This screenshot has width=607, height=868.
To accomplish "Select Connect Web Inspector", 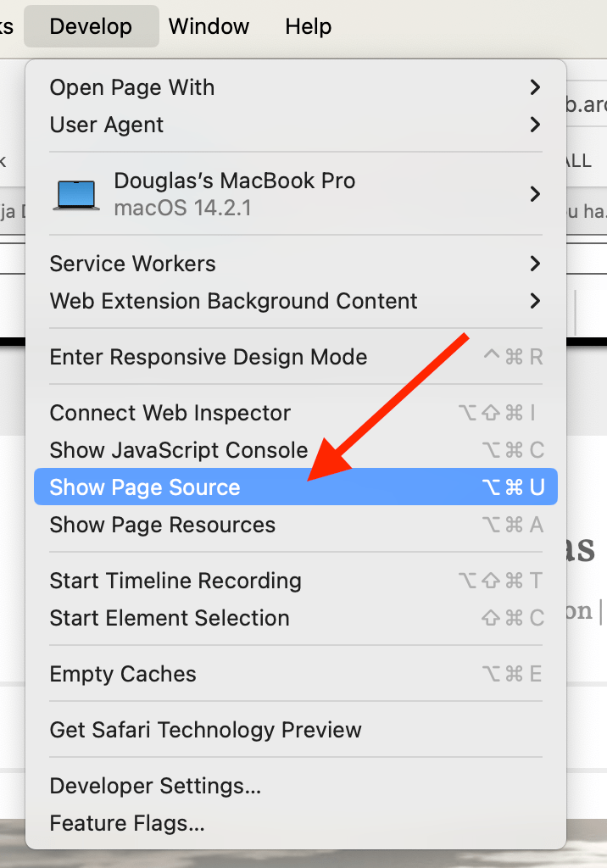I will click(170, 413).
